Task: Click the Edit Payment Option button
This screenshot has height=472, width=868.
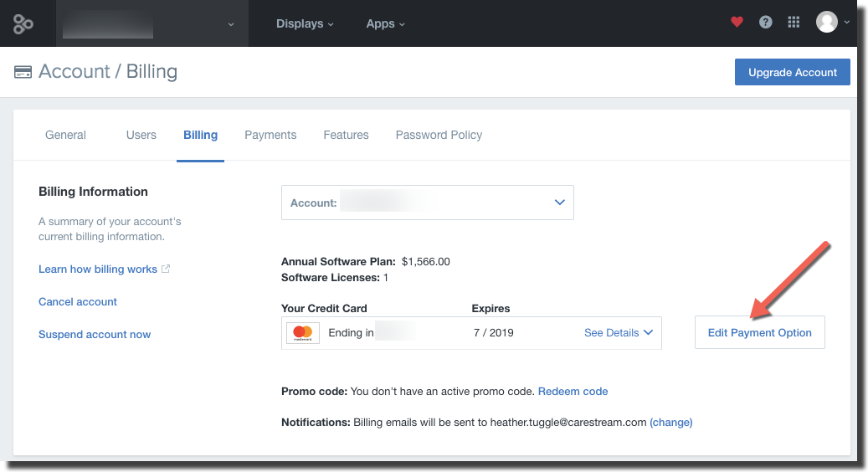Action: 759,332
